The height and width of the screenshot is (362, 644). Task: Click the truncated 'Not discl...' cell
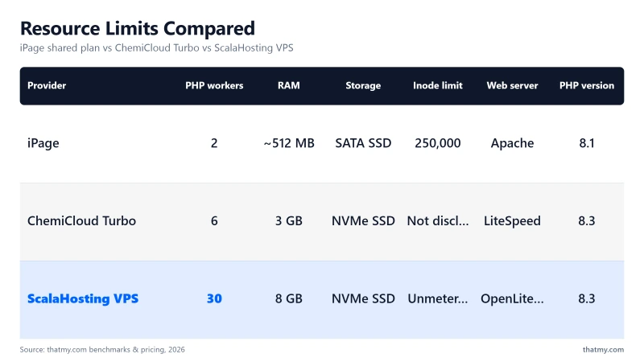point(438,220)
